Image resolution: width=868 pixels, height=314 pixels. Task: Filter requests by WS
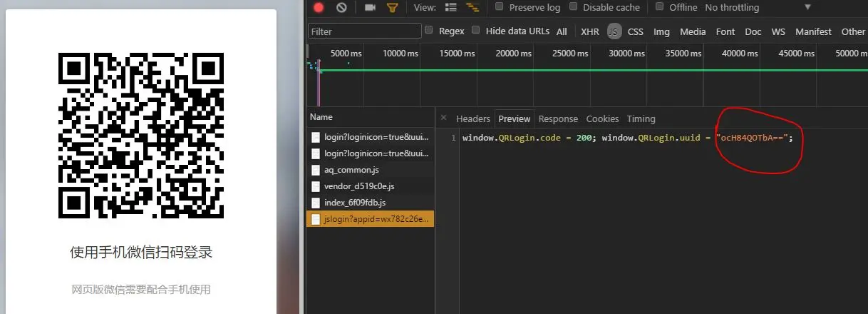point(778,31)
